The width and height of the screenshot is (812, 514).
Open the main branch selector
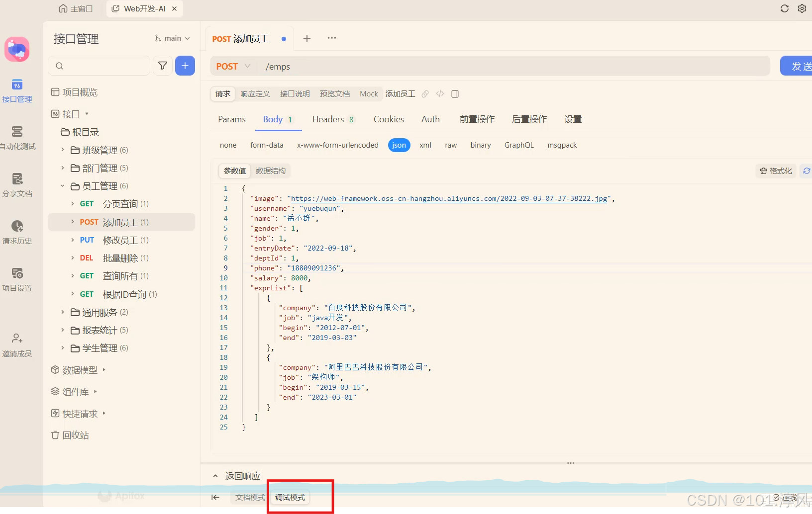tap(172, 38)
